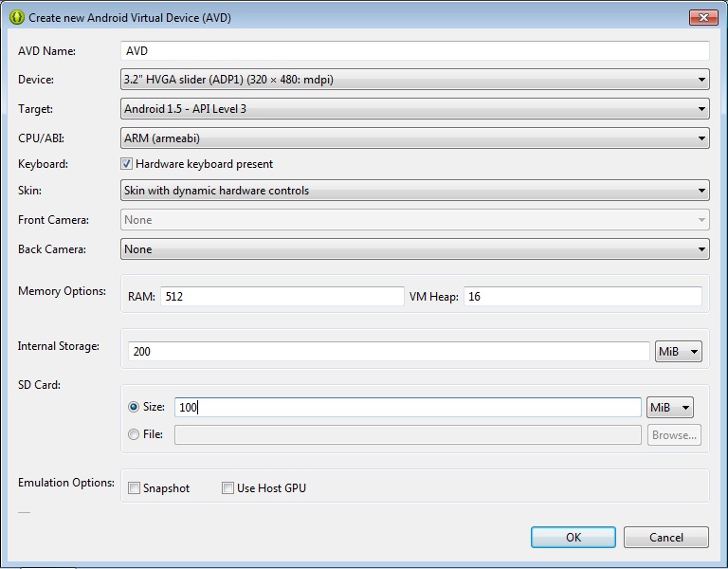Image resolution: width=728 pixels, height=569 pixels.
Task: Click OK to create the AVD
Action: tap(573, 538)
